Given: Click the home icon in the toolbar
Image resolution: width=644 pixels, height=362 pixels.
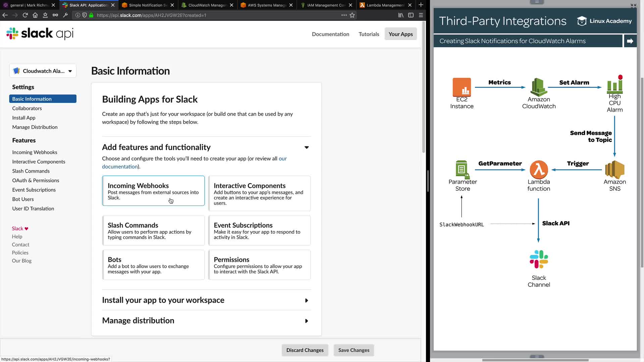Looking at the screenshot, I should click(35, 15).
